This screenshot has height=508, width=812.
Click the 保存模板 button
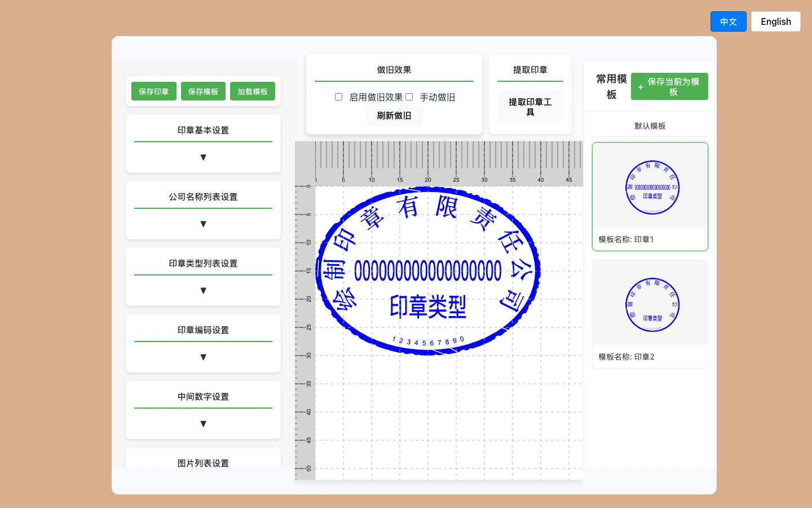(203, 91)
